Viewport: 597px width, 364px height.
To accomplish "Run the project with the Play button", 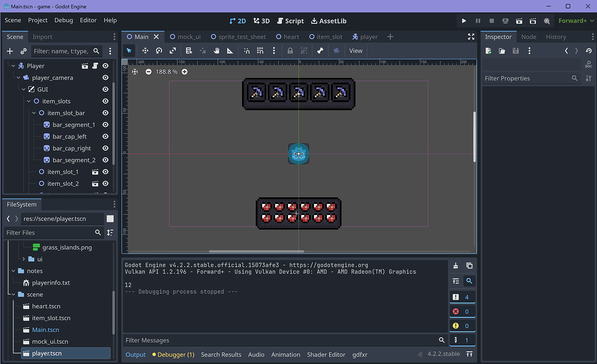I will (x=463, y=20).
